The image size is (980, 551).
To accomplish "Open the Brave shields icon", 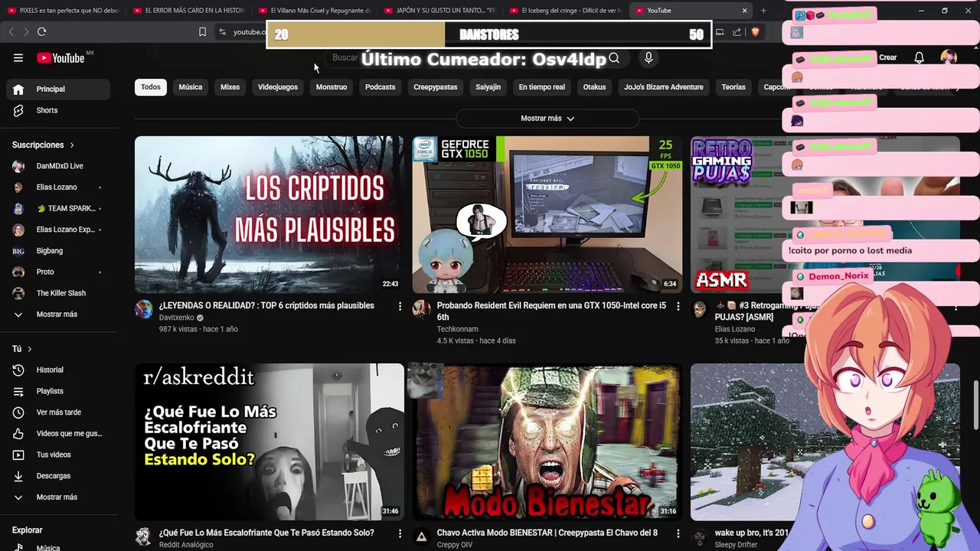I will (x=755, y=31).
